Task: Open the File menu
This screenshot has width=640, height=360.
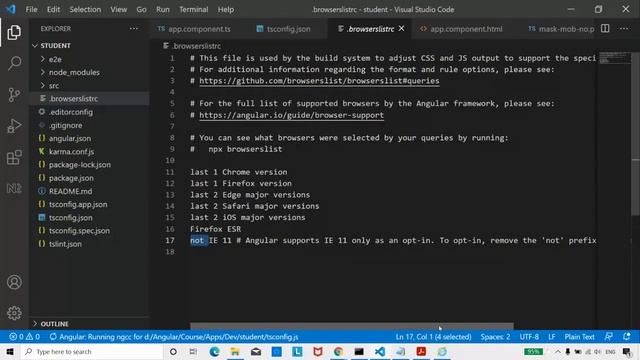Action: pyautogui.click(x=31, y=9)
